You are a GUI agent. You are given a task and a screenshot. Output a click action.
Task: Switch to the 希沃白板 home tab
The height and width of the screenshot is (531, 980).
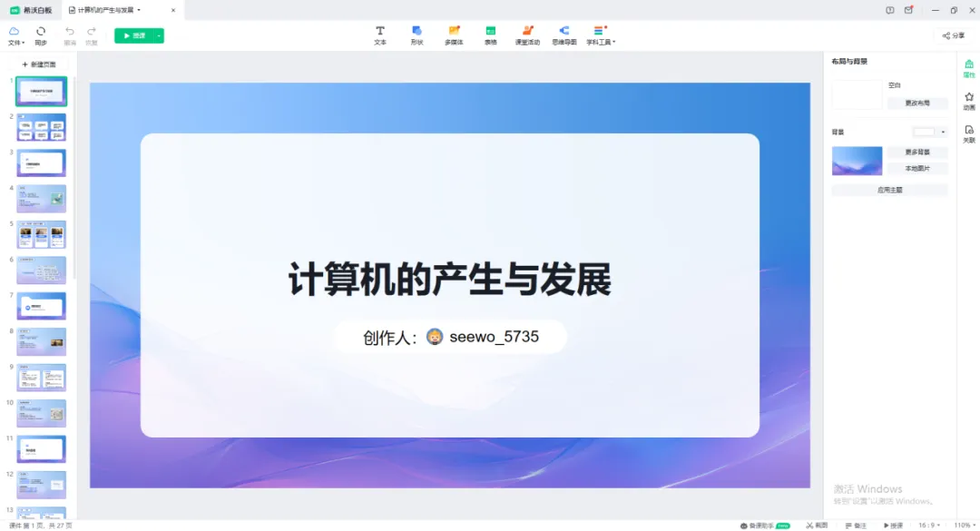(31, 10)
